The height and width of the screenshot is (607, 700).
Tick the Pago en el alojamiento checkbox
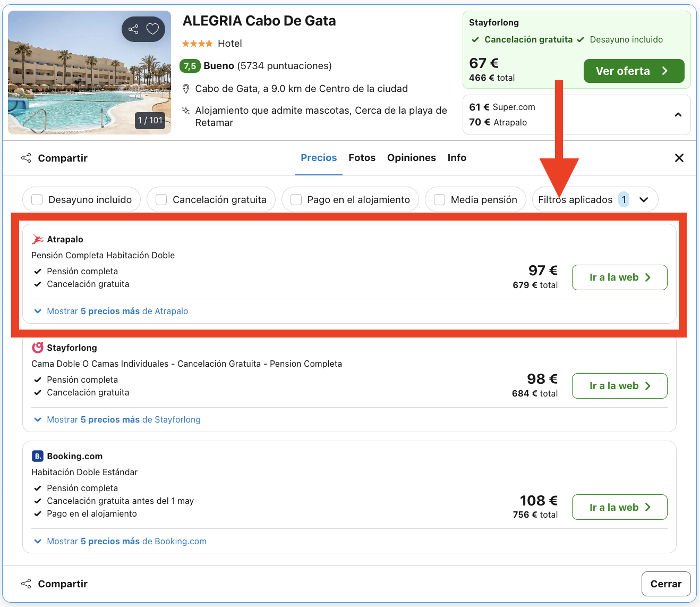[296, 200]
